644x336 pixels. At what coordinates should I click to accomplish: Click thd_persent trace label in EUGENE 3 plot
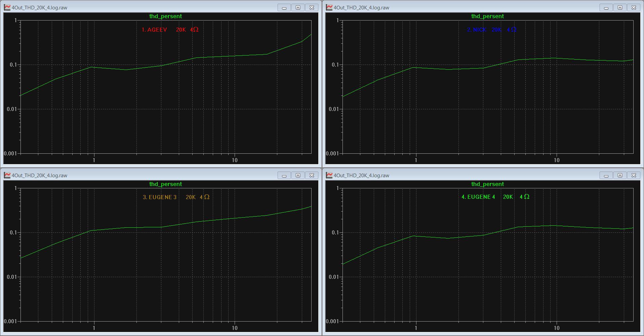(x=165, y=184)
